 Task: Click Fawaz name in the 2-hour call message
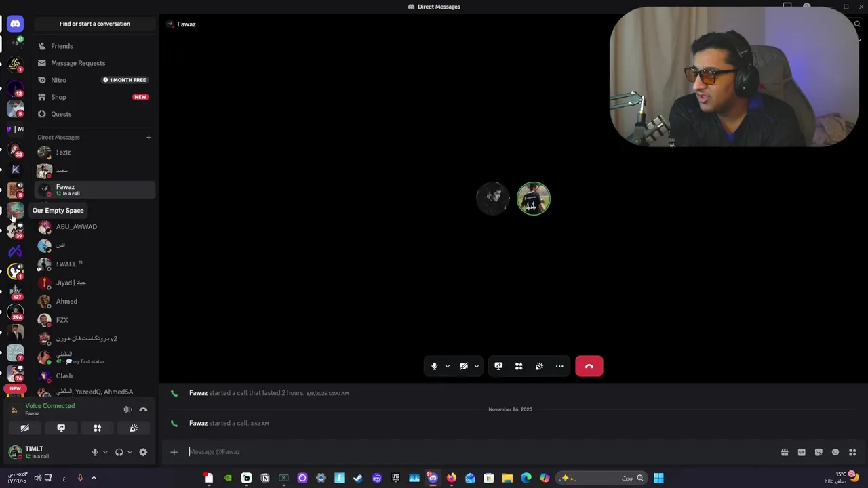click(x=198, y=393)
